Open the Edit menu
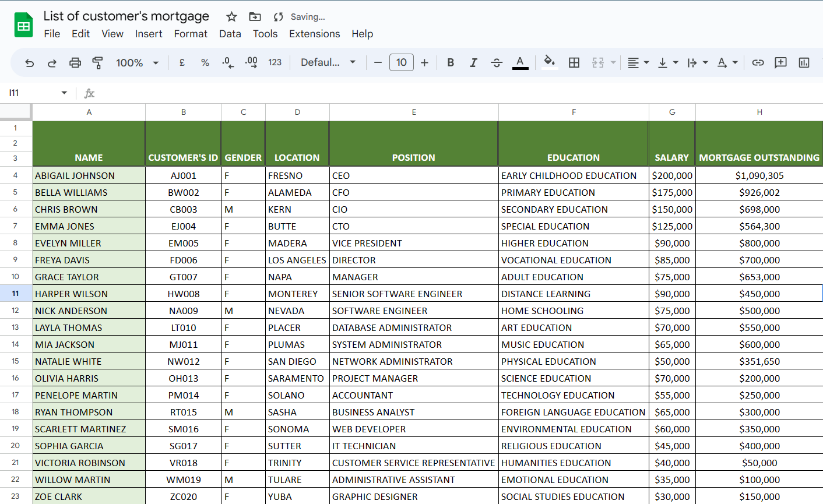This screenshot has width=823, height=504. click(80, 34)
